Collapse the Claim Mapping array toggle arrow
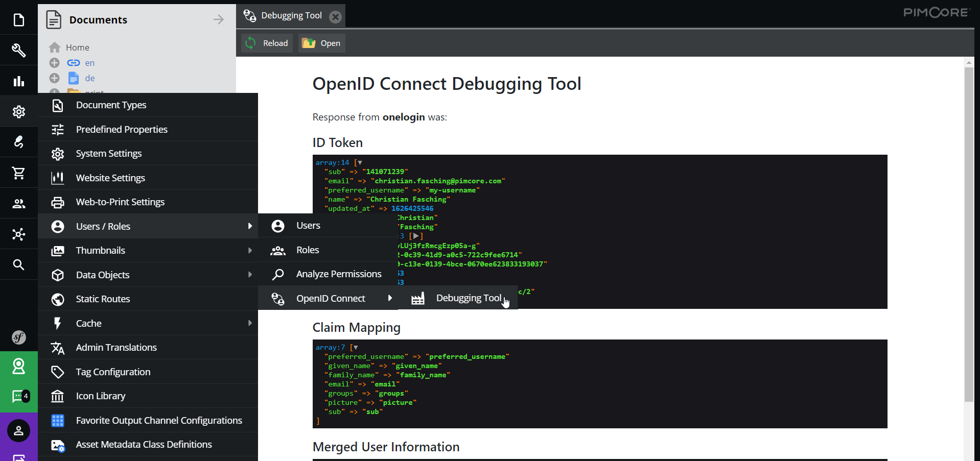The width and height of the screenshot is (980, 461). click(356, 348)
